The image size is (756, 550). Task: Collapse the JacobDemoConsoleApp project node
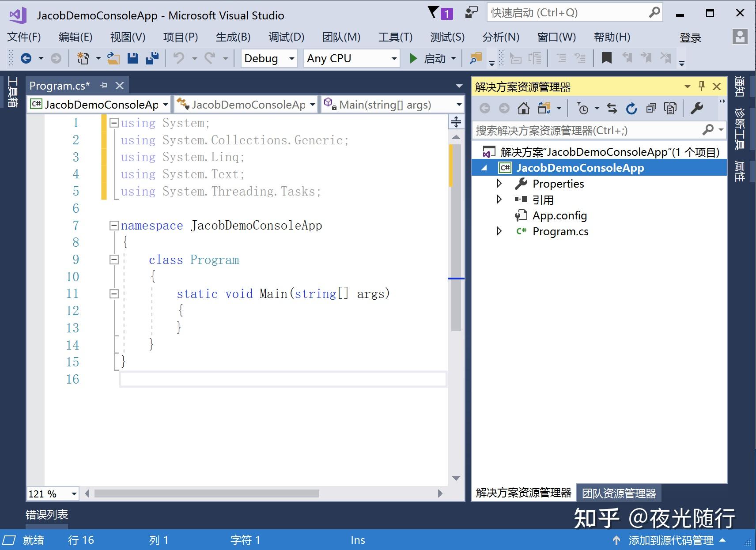(x=484, y=168)
